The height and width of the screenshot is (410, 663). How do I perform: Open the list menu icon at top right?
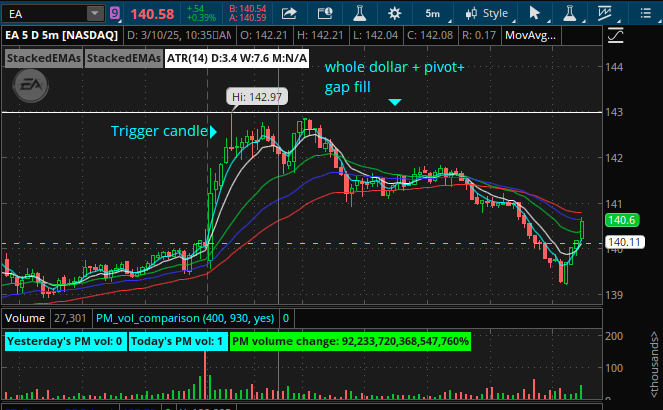(x=645, y=14)
